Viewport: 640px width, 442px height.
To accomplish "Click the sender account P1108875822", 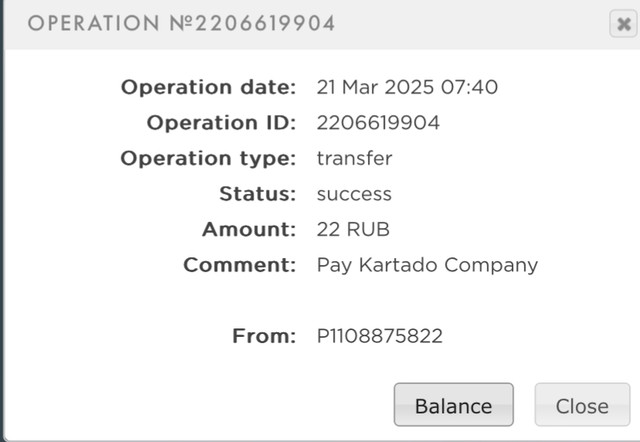I will 379,336.
